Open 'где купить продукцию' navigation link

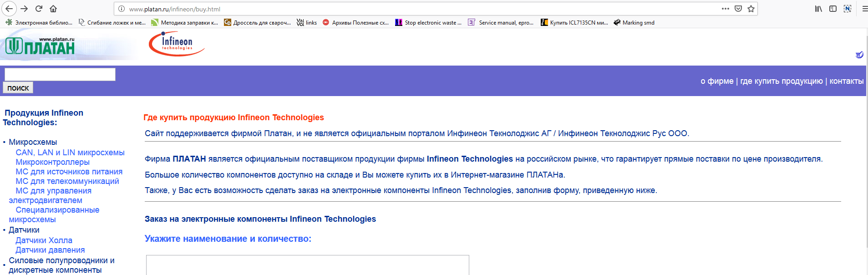click(782, 81)
